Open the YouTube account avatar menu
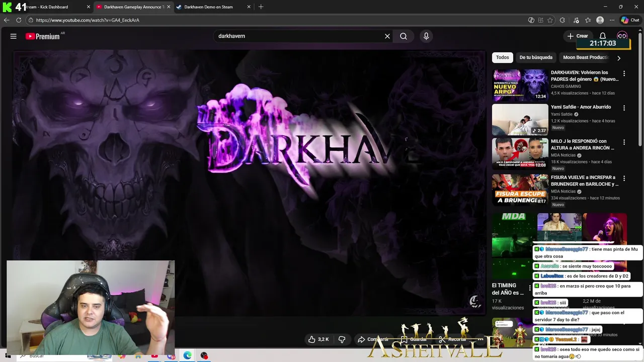Viewport: 644px width, 362px height. [622, 36]
